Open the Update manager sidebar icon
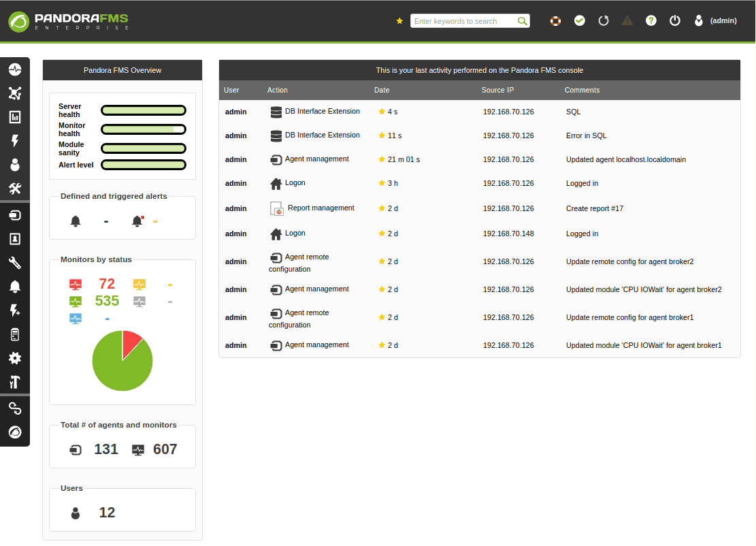 coord(15,433)
